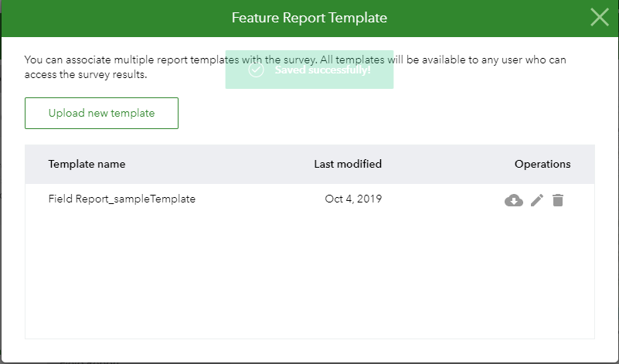Viewport: 619px width, 364px height.
Task: Dismiss the Saved successfully notification
Action: coord(309,70)
